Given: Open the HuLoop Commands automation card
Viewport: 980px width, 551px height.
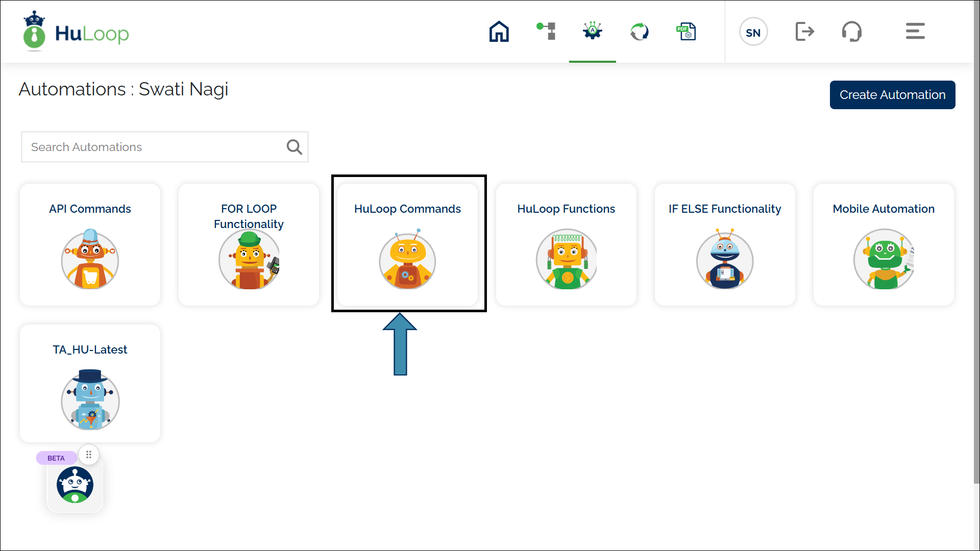Looking at the screenshot, I should point(408,244).
